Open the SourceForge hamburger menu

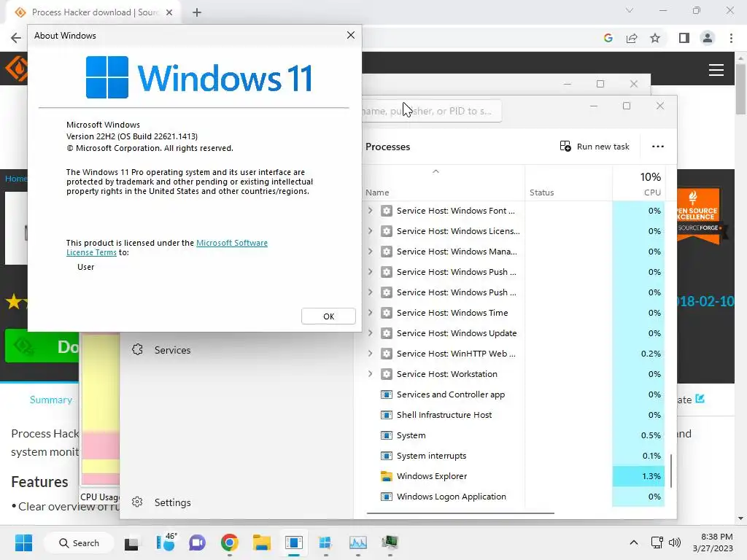click(716, 70)
